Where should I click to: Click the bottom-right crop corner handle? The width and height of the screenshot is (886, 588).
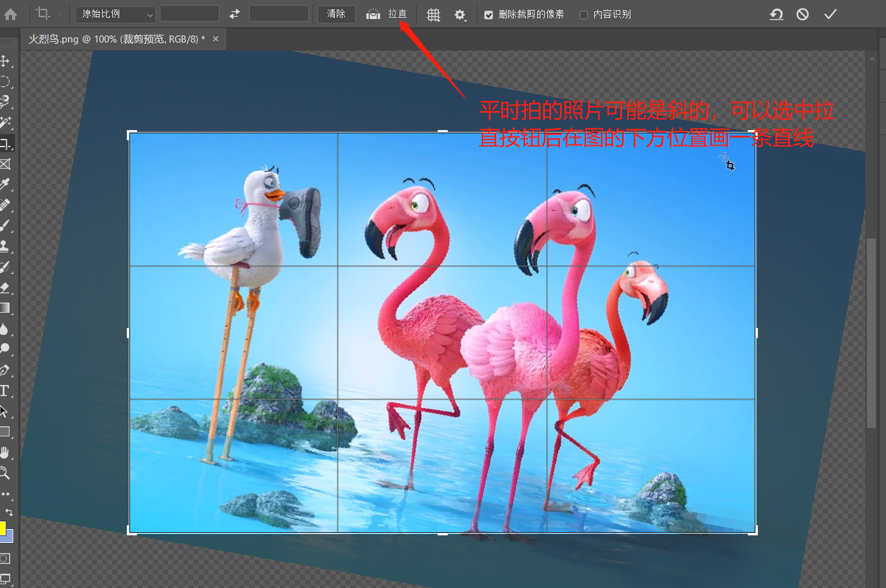755,532
